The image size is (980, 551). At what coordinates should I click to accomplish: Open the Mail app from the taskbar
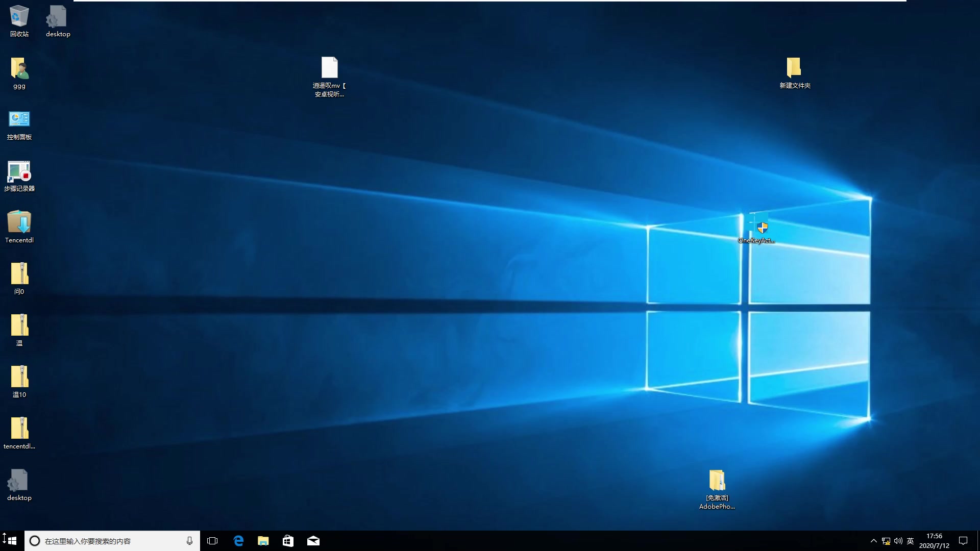(313, 541)
